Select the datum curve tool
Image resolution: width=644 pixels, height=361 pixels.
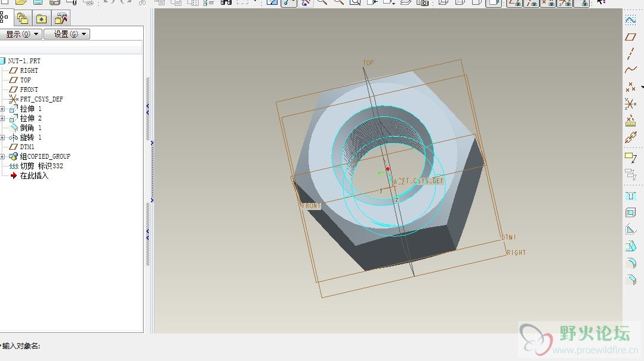(x=630, y=70)
